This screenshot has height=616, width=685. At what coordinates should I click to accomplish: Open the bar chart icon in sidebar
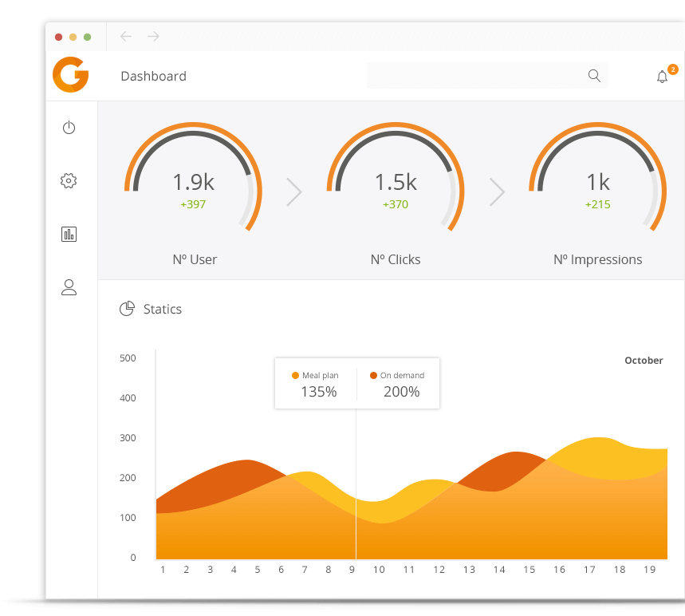(69, 234)
